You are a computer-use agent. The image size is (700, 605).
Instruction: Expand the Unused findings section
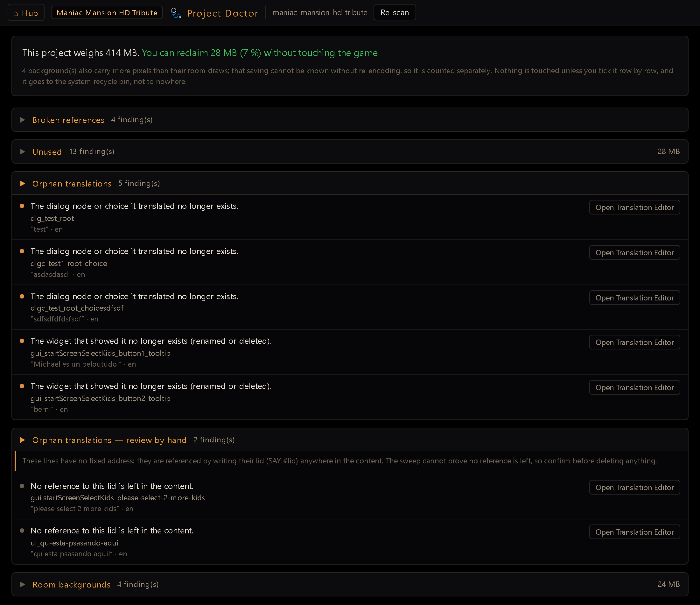pyautogui.click(x=350, y=152)
